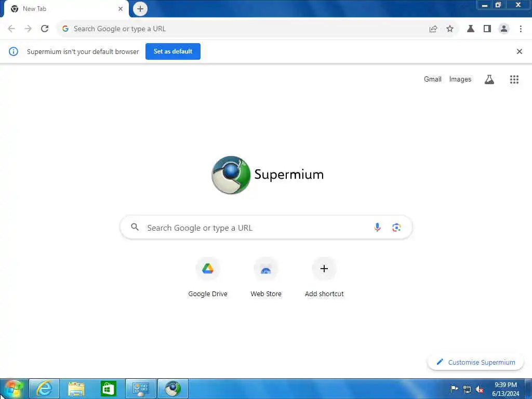
Task: Open the Gmail link
Action: (433, 79)
